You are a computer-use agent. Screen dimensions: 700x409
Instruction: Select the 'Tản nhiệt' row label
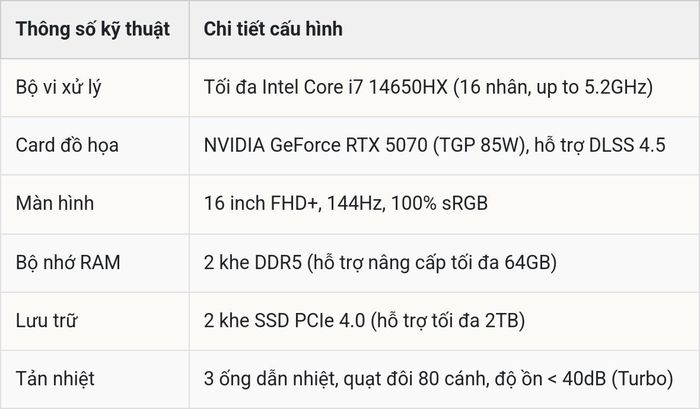(x=55, y=379)
